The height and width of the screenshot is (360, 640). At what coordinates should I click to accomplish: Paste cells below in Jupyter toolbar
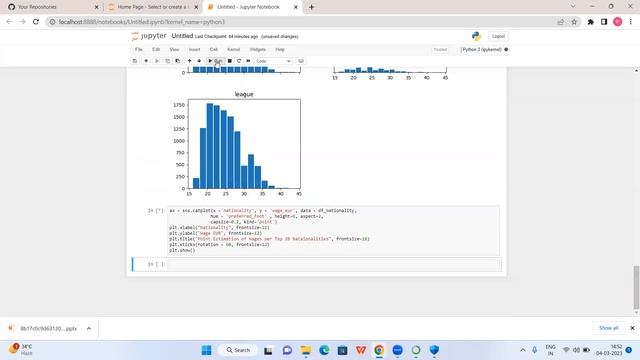pyautogui.click(x=178, y=61)
